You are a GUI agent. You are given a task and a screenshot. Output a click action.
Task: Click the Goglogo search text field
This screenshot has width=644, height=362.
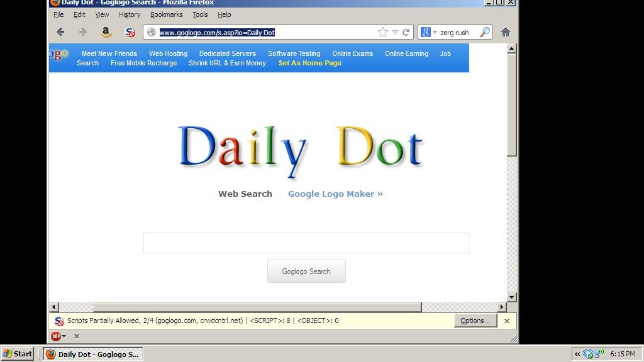pyautogui.click(x=306, y=243)
